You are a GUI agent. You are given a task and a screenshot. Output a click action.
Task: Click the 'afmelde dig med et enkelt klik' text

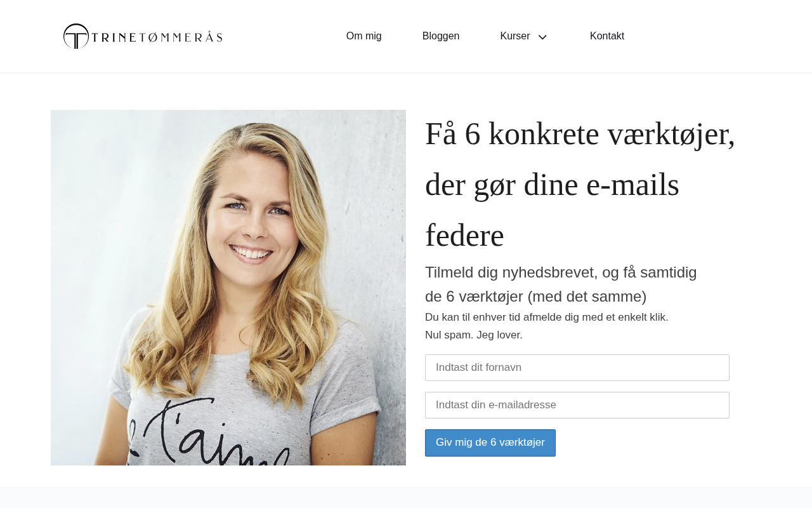pos(596,317)
